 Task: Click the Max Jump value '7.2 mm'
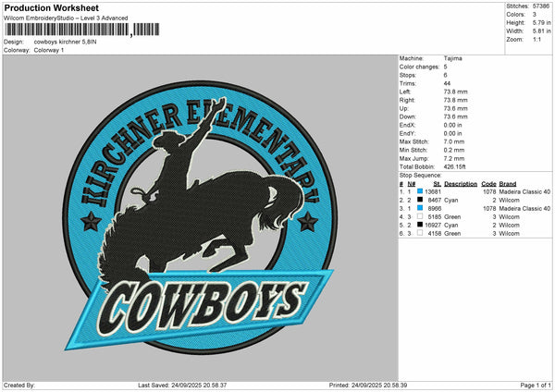pyautogui.click(x=454, y=158)
